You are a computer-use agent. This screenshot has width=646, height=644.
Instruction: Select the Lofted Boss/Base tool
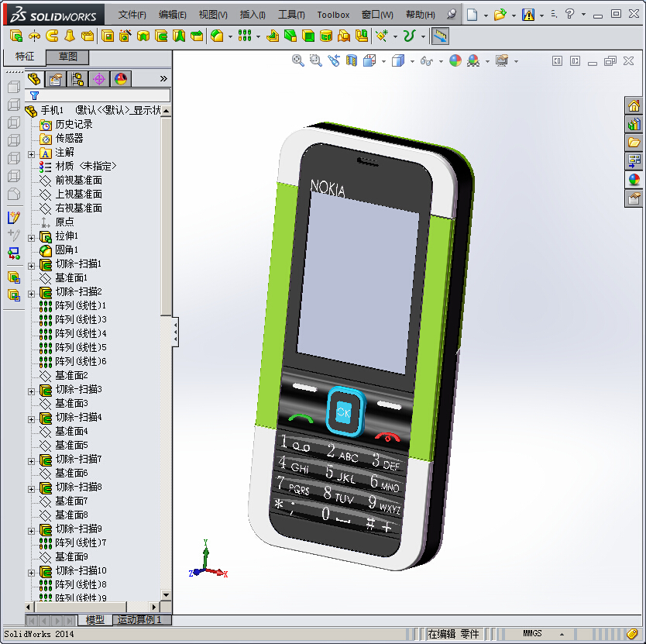(x=70, y=36)
